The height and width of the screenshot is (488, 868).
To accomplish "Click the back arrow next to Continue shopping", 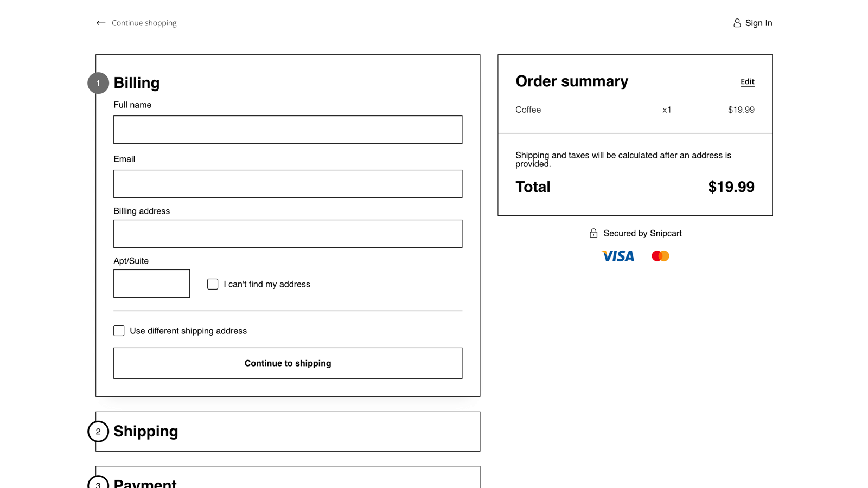I will (100, 23).
